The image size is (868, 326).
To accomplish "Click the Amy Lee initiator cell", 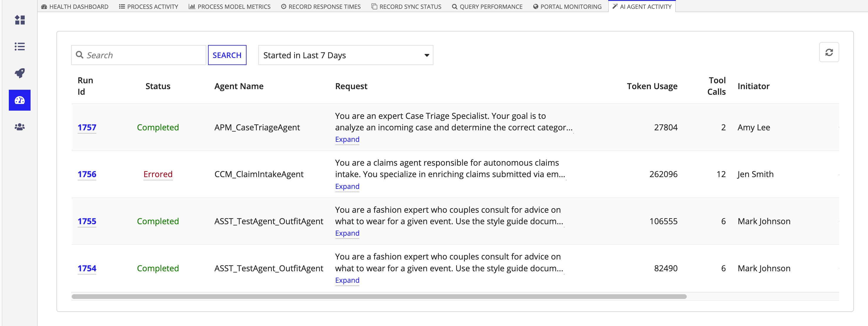I will pos(754,128).
